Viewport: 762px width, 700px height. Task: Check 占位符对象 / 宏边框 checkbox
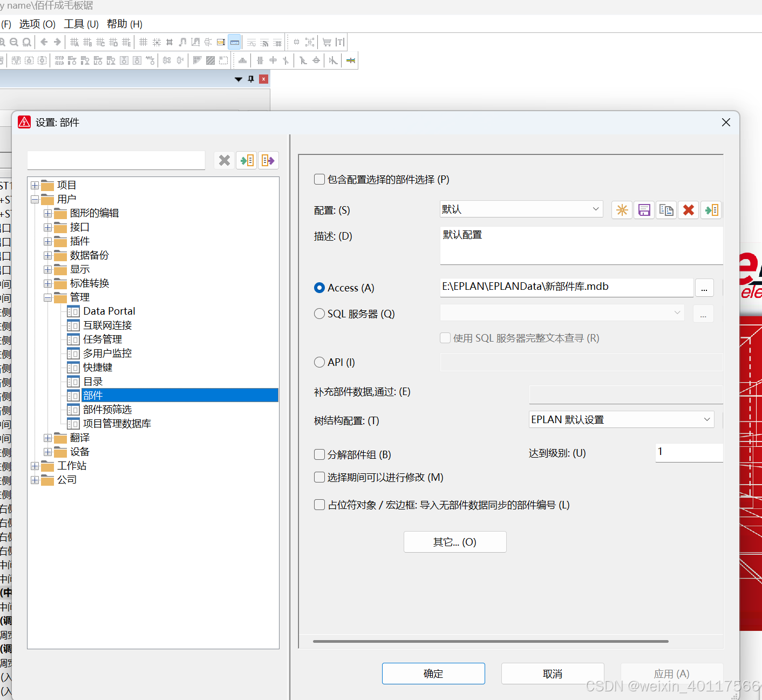319,505
